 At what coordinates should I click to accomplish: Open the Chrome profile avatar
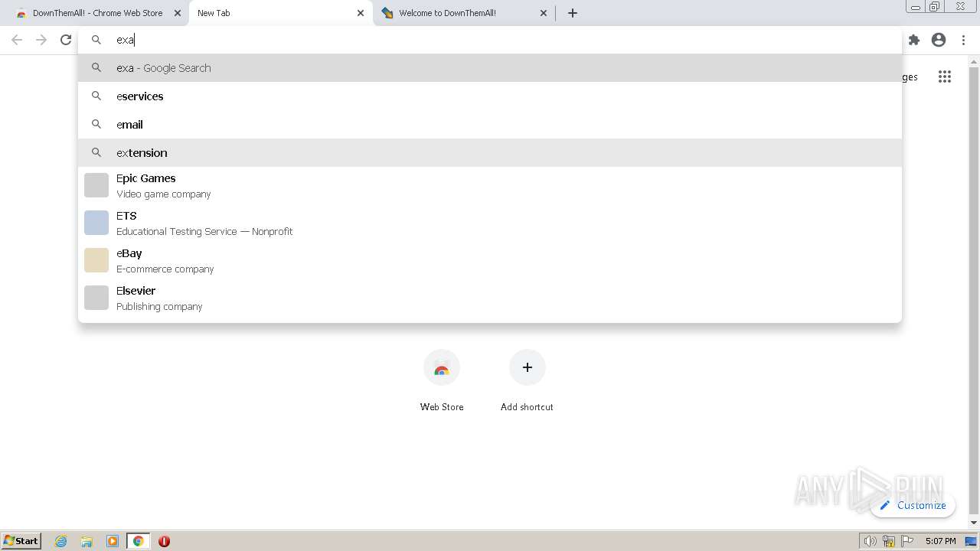(x=939, y=40)
